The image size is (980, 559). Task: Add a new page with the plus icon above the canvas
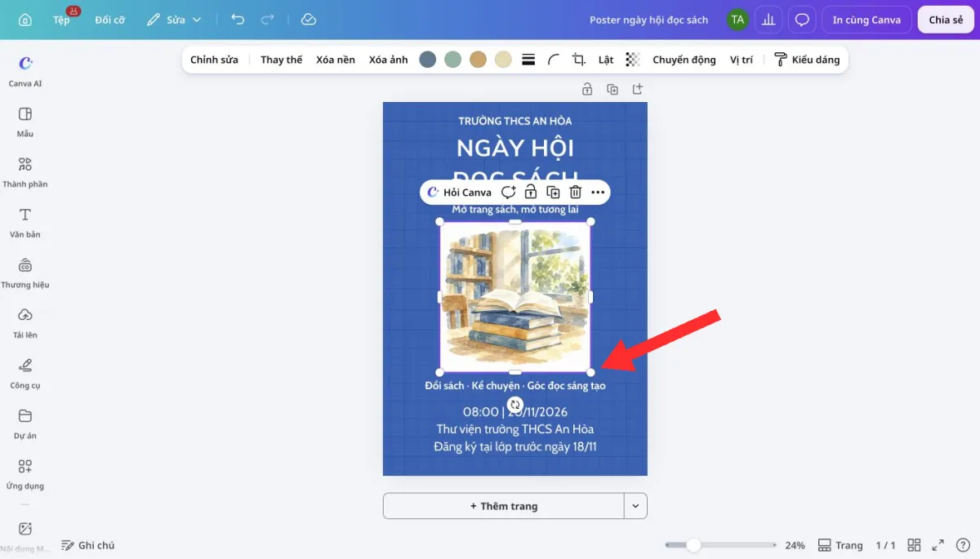click(638, 89)
